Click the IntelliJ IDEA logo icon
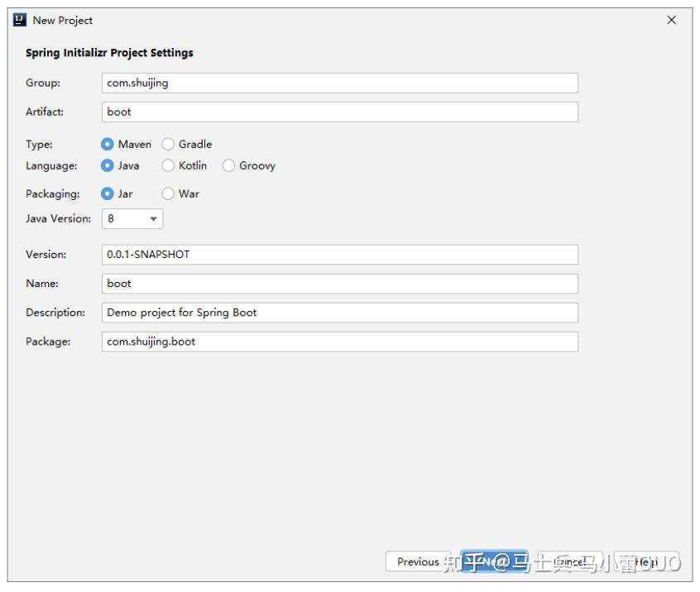The image size is (700, 592). point(20,20)
